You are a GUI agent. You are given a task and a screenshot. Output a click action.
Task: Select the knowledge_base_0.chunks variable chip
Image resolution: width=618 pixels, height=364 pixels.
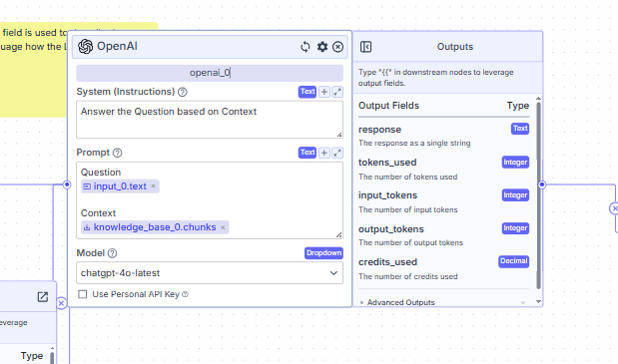(x=155, y=227)
